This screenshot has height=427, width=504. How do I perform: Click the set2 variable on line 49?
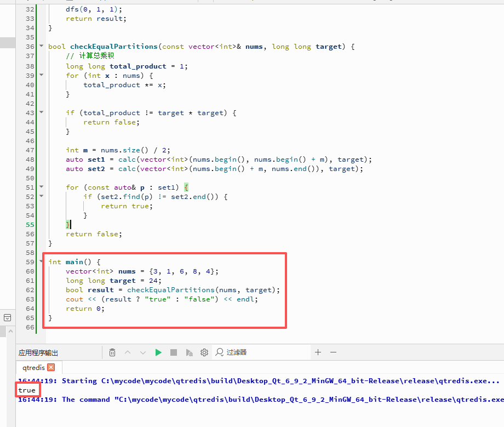96,169
